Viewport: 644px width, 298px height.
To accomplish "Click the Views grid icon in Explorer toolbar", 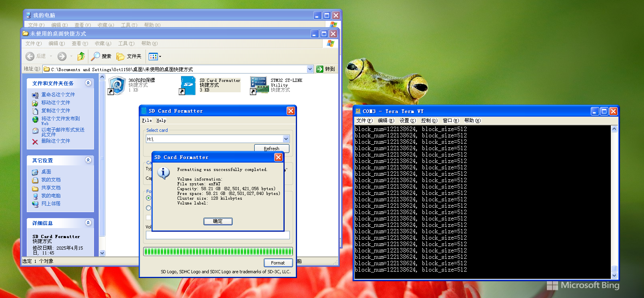I will [x=153, y=57].
